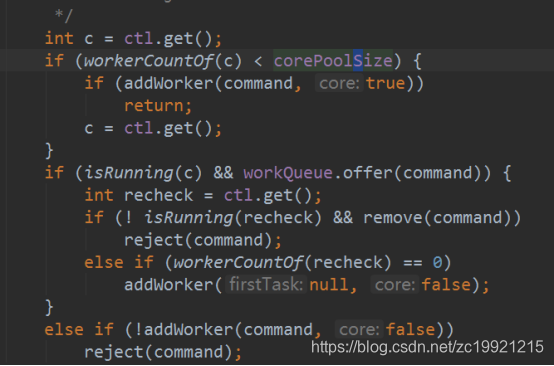
Task: Click 'addWorker(command,' with core: true hint
Action: (x=213, y=83)
